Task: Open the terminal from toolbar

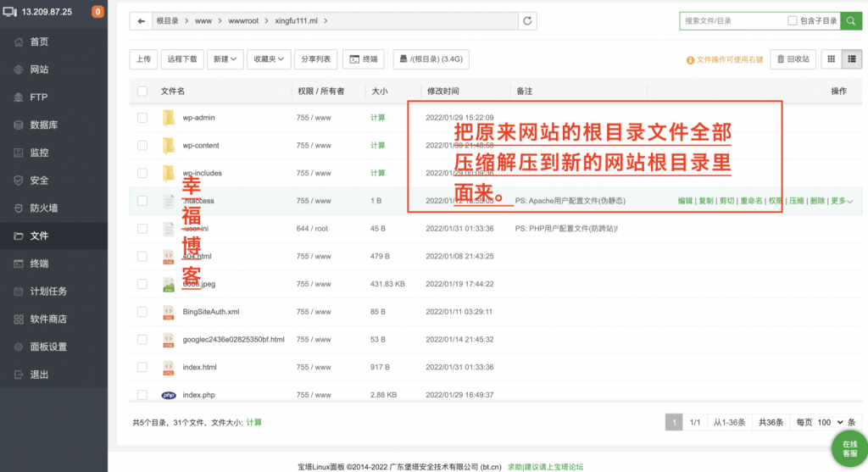Action: point(364,59)
